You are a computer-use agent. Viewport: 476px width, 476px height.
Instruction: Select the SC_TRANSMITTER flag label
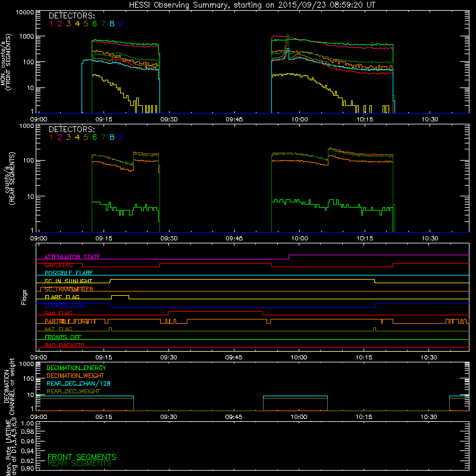pyautogui.click(x=69, y=289)
